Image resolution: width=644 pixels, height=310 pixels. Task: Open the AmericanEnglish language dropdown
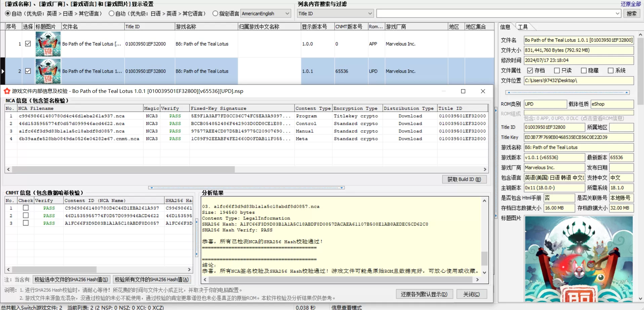click(x=287, y=13)
